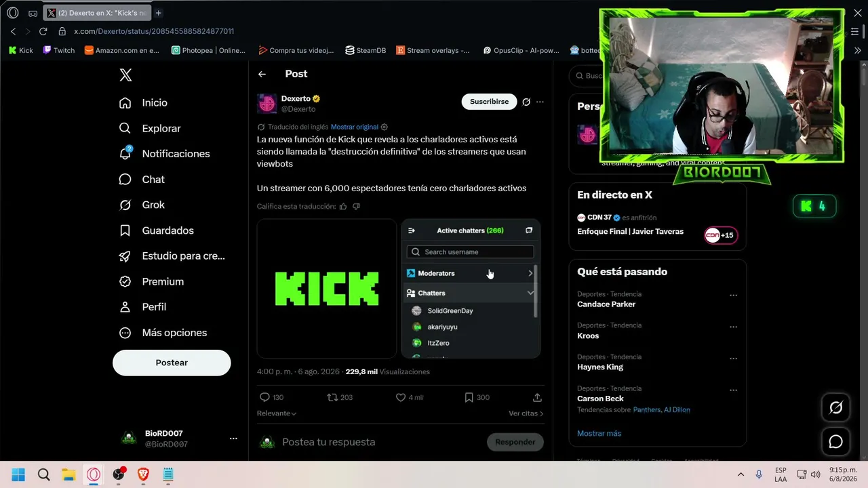Open the taskbar volume control
The height and width of the screenshot is (488, 868).
point(815,474)
